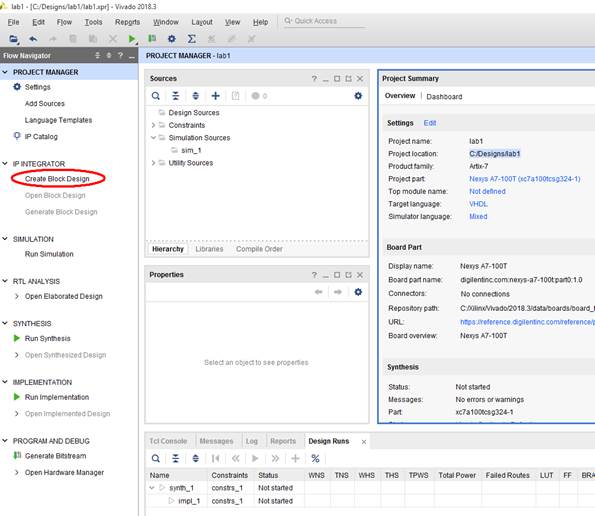Collapse the PROJECT MANAGER section

pyautogui.click(x=5, y=72)
